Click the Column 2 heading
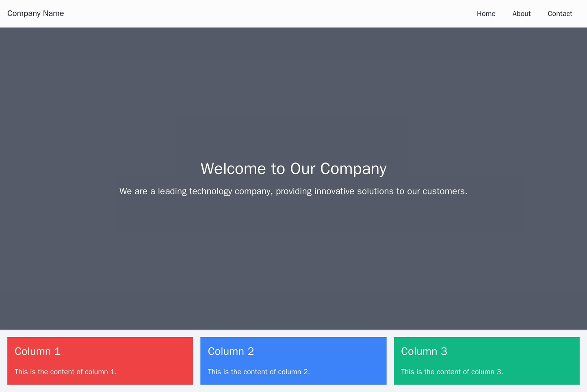 (x=231, y=351)
